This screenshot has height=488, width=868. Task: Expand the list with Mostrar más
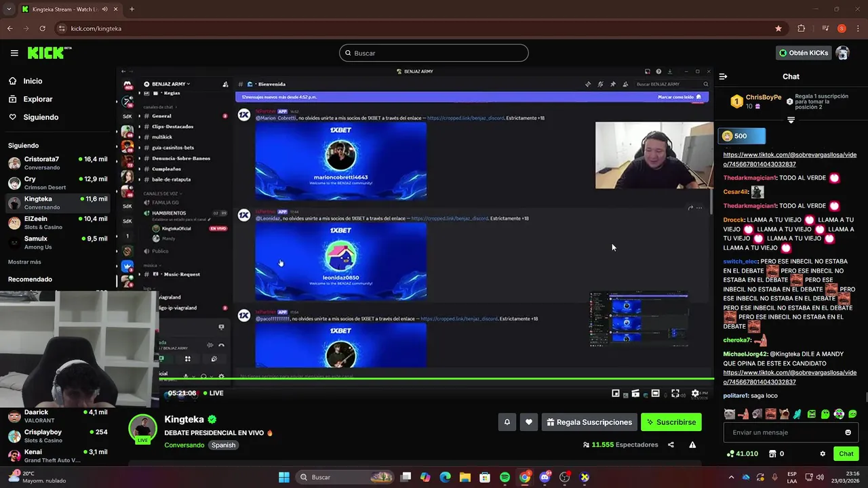[24, 262]
